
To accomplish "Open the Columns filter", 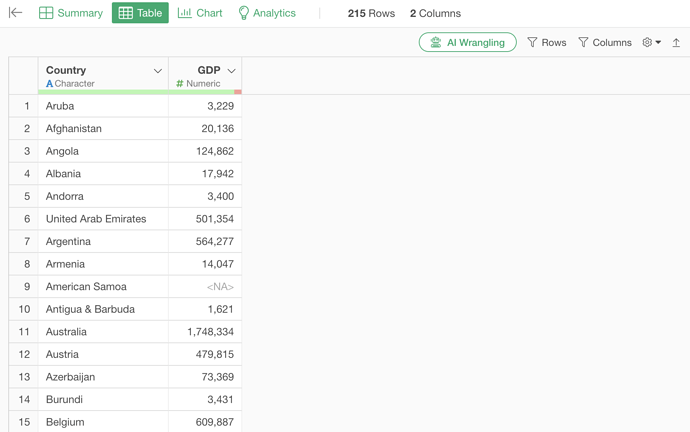I will pos(605,43).
